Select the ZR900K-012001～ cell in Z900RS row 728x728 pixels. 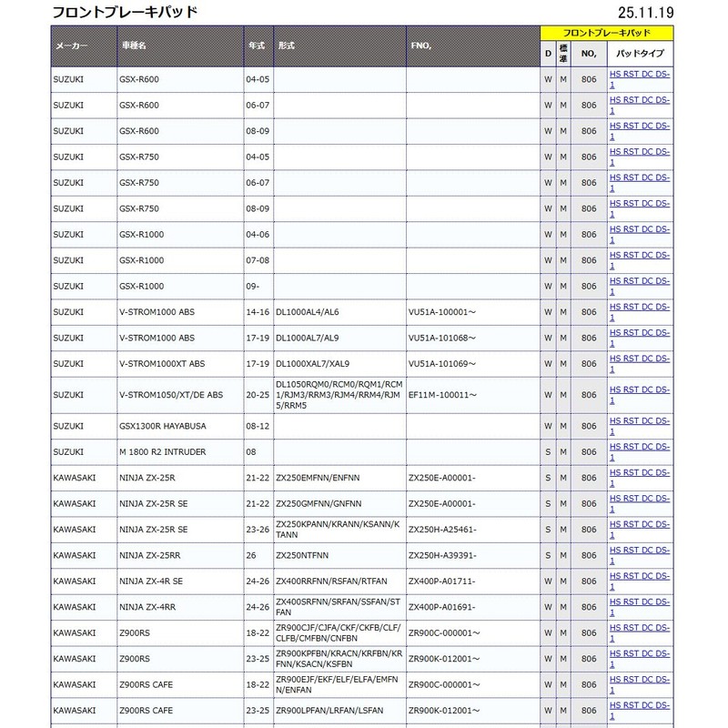click(473, 659)
